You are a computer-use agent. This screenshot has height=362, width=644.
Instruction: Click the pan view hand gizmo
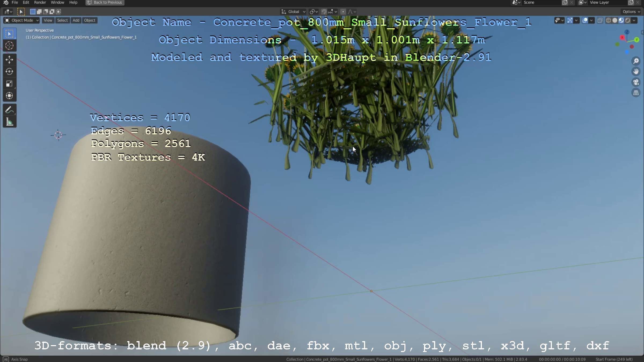point(636,72)
